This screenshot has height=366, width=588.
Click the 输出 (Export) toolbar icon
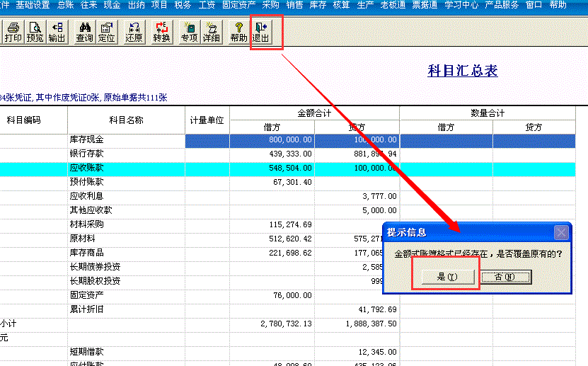57,33
